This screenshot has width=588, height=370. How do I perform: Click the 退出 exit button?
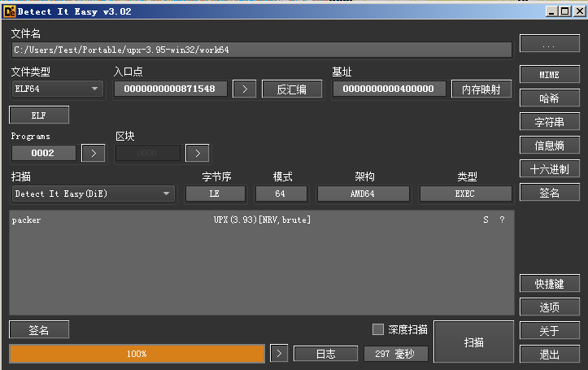click(550, 355)
